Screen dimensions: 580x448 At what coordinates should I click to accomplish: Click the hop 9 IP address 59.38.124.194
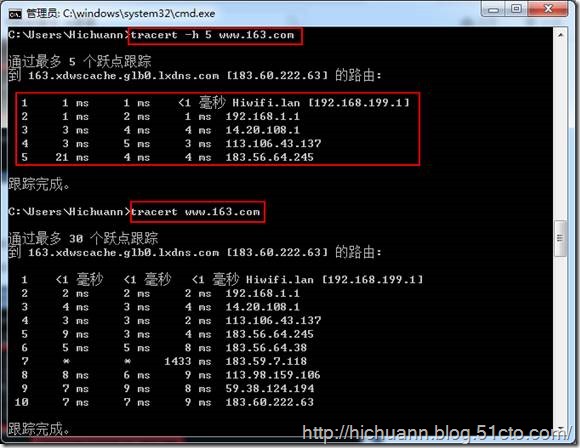coord(270,388)
